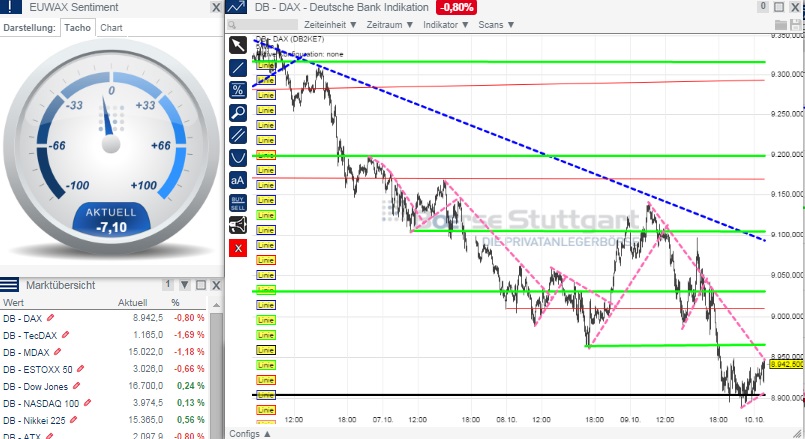Screen dimensions: 805x439
Task: Click the megaphone alert tool
Action: (238, 225)
